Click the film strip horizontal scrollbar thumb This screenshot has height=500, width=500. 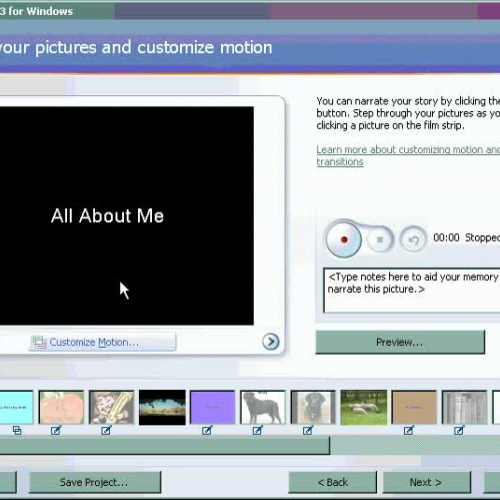pyautogui.click(x=165, y=446)
